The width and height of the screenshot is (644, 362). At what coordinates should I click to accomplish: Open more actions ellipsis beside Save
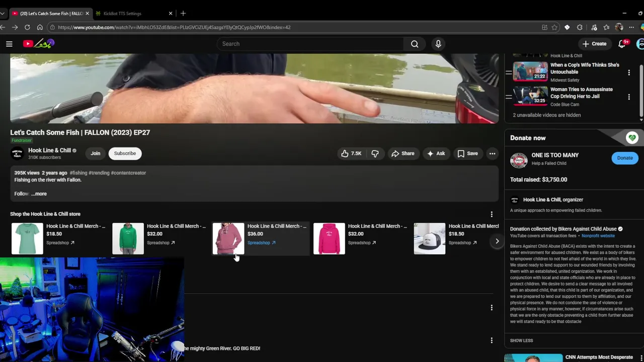pyautogui.click(x=493, y=153)
